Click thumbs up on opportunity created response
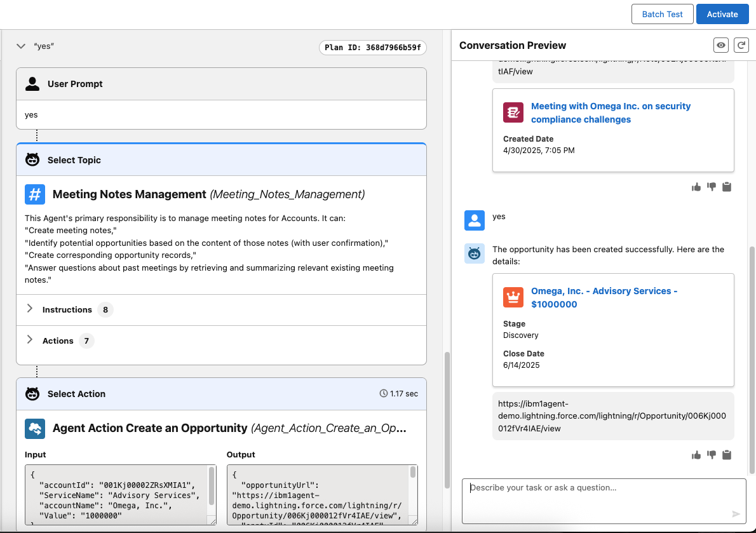The height and width of the screenshot is (533, 756). coord(696,455)
